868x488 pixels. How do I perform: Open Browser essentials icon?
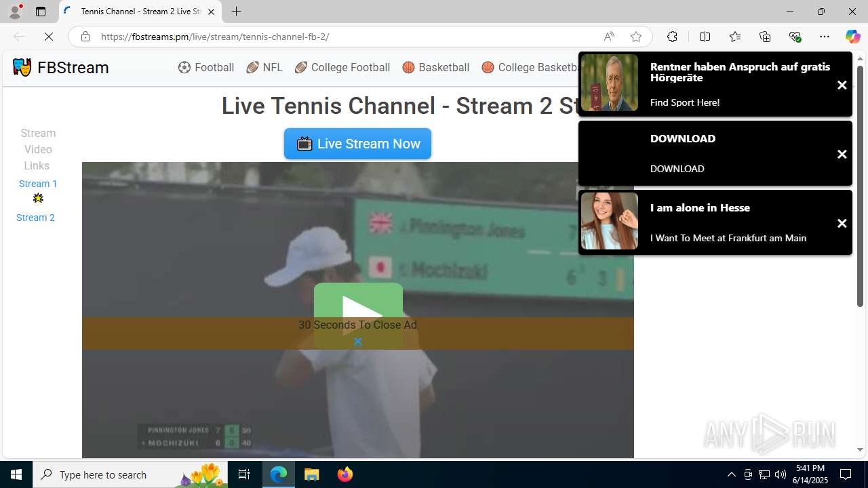tap(795, 37)
